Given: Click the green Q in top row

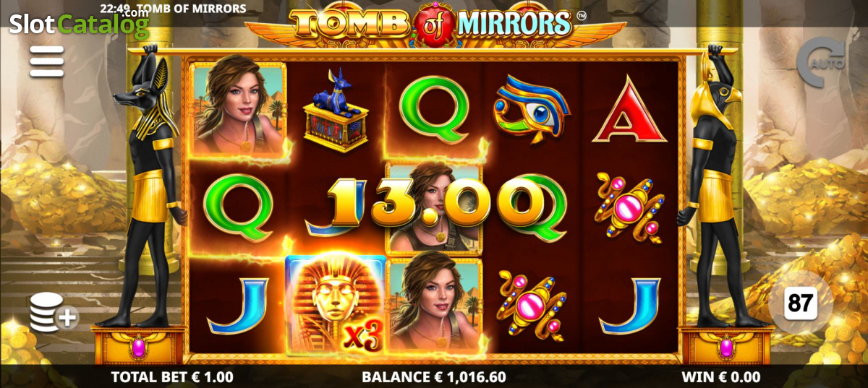Looking at the screenshot, I should pyautogui.click(x=434, y=110).
